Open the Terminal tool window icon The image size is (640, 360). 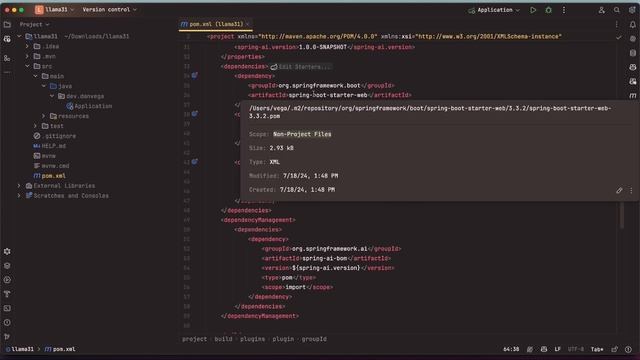7,308
